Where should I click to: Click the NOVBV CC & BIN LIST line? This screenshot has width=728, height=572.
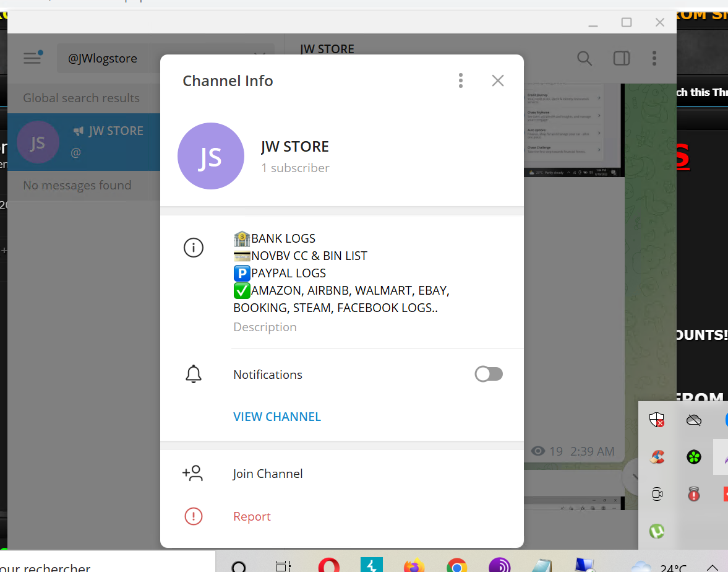pos(301,256)
